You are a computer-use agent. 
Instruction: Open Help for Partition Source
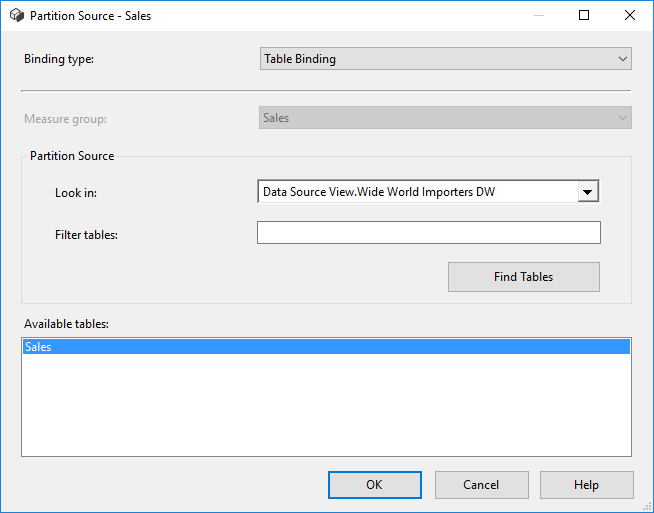[x=586, y=485]
